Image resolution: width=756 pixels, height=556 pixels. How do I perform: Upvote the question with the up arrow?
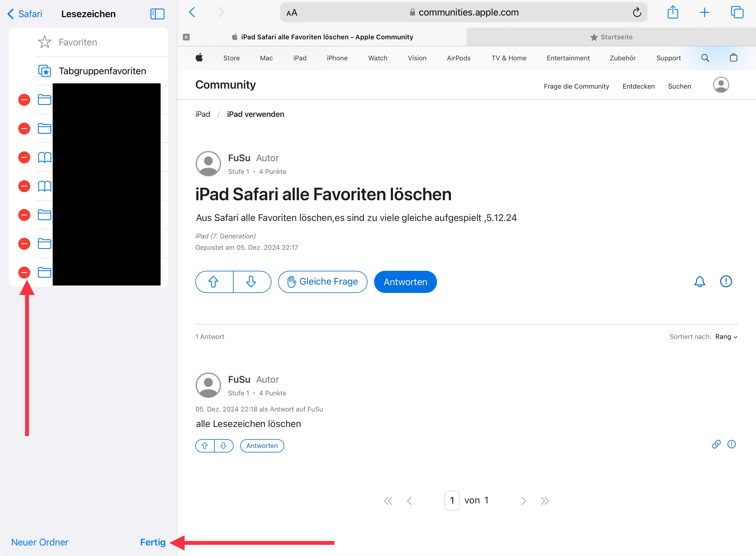214,282
